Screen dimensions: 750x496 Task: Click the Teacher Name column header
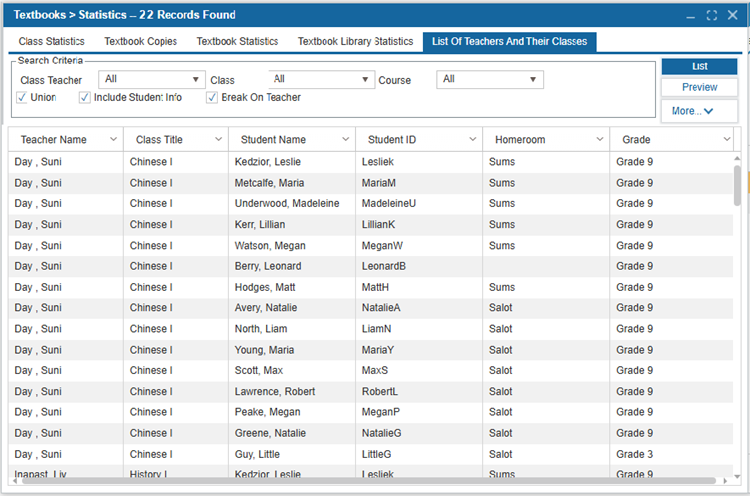click(66, 140)
